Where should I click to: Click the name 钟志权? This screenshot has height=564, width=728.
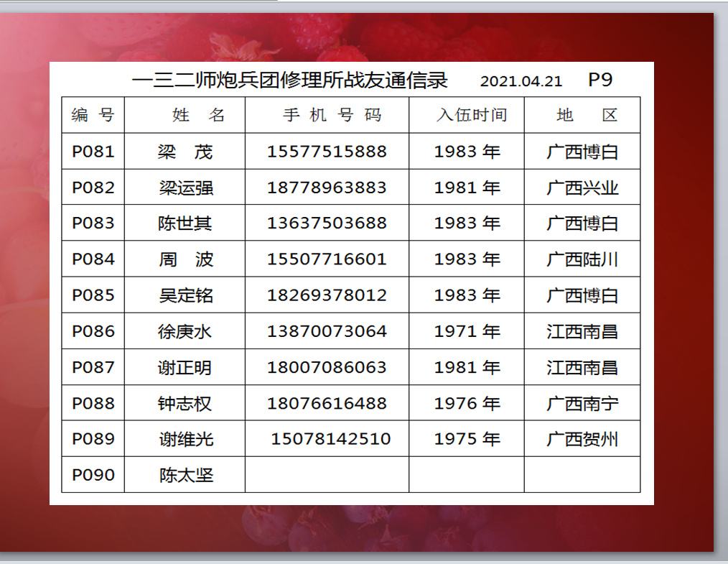tap(185, 404)
